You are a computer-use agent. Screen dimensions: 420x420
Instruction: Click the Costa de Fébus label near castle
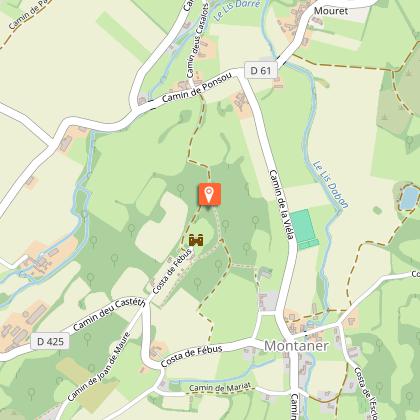[173, 271]
